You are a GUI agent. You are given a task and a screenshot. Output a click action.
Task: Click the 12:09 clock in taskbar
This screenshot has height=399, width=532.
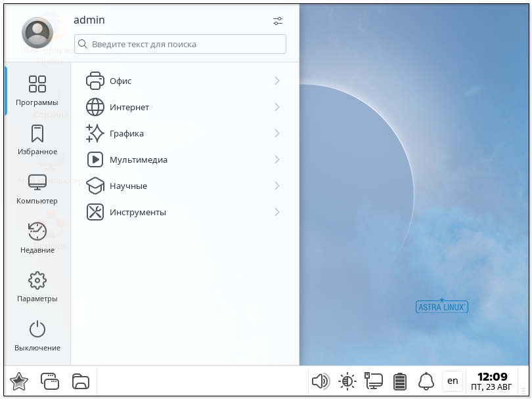point(492,377)
